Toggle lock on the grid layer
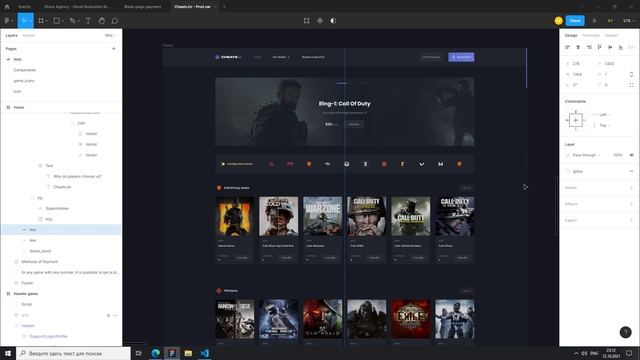The width and height of the screenshot is (640, 360). point(109,315)
